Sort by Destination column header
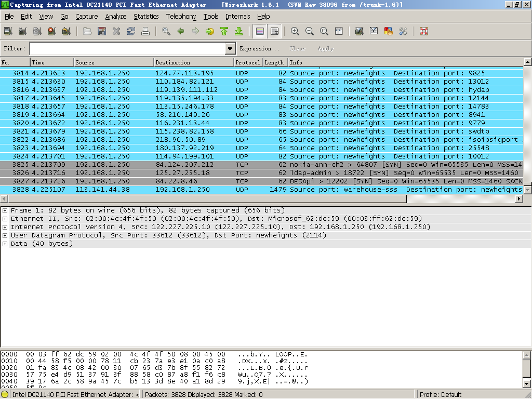Viewport: 532px width, 399px height. (x=194, y=62)
